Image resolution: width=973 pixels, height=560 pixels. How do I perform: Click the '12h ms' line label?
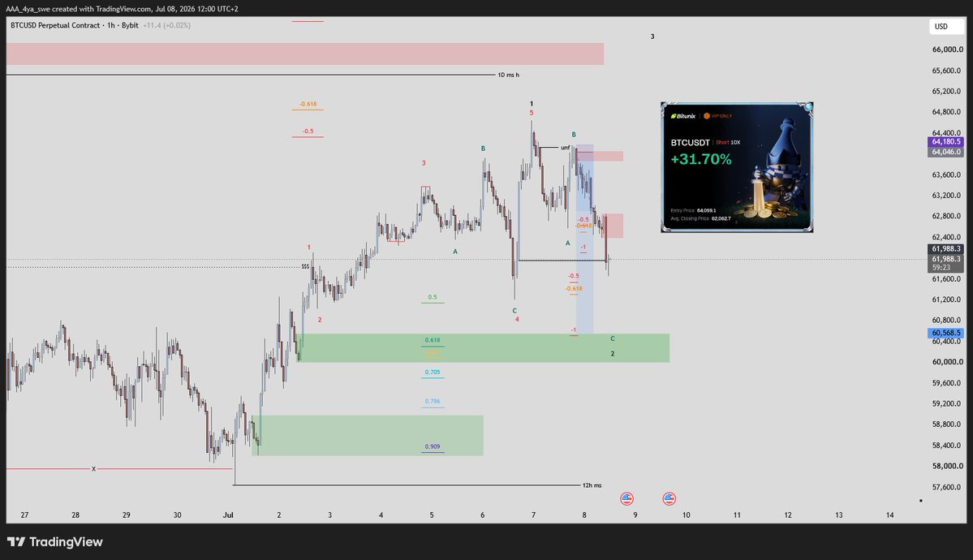[592, 485]
